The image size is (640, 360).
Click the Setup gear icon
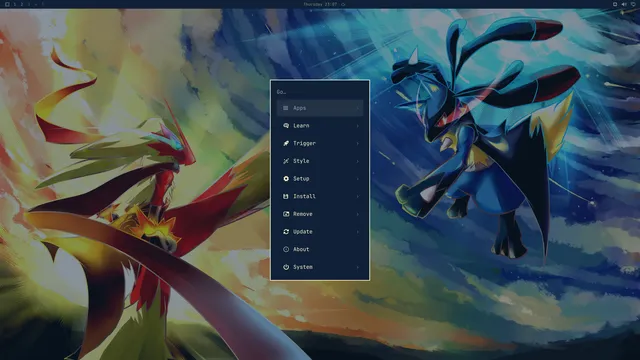pos(286,179)
